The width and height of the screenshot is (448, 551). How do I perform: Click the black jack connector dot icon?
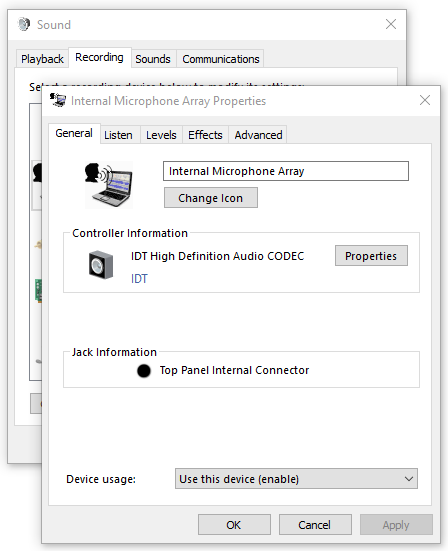[x=144, y=371]
